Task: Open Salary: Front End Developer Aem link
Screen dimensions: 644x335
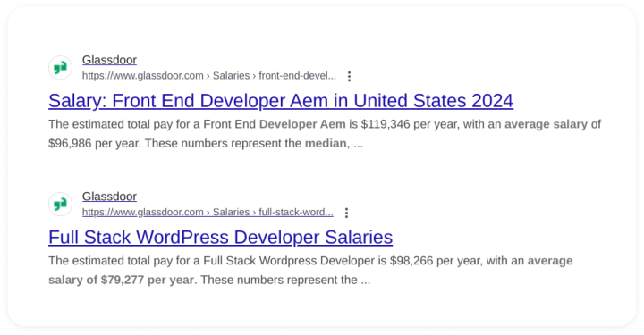Action: tap(281, 100)
